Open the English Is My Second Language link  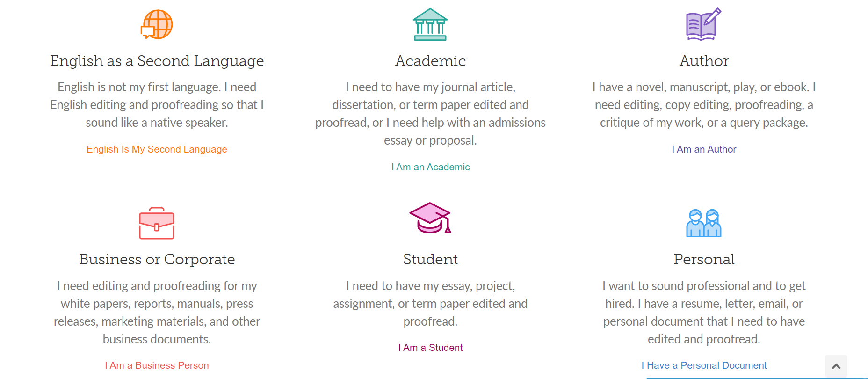pyautogui.click(x=157, y=149)
